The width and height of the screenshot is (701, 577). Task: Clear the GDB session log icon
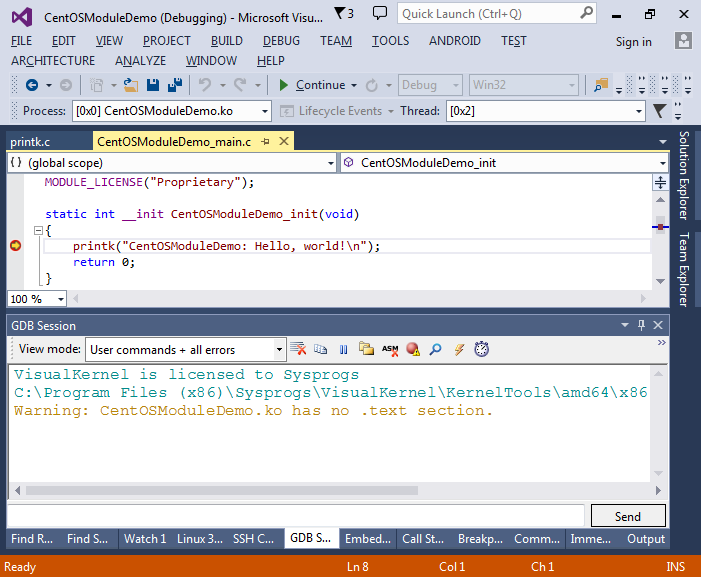(298, 349)
